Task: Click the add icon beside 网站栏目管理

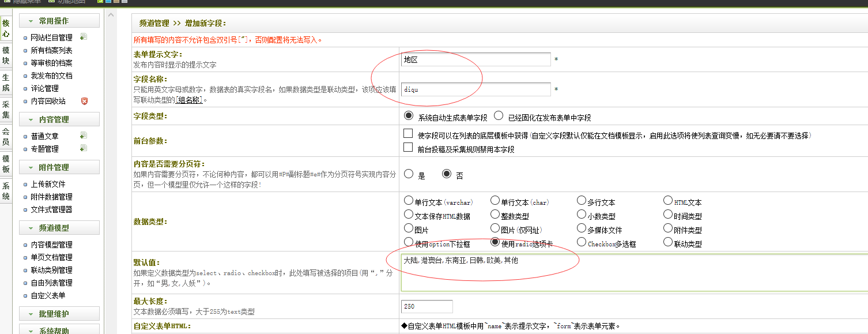Action: point(84,37)
